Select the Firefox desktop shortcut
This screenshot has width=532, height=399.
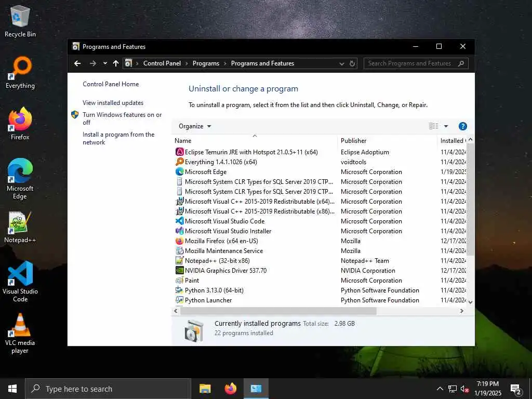[x=20, y=124]
